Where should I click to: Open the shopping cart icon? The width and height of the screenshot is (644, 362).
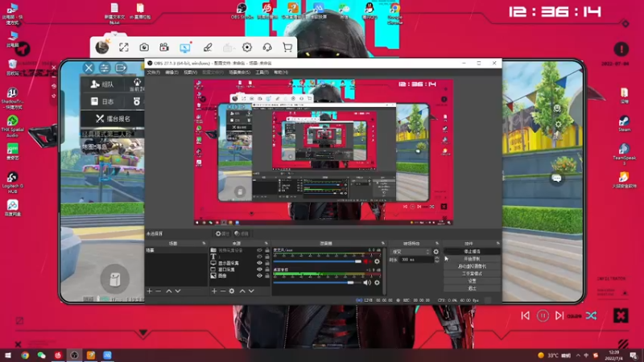point(287,47)
